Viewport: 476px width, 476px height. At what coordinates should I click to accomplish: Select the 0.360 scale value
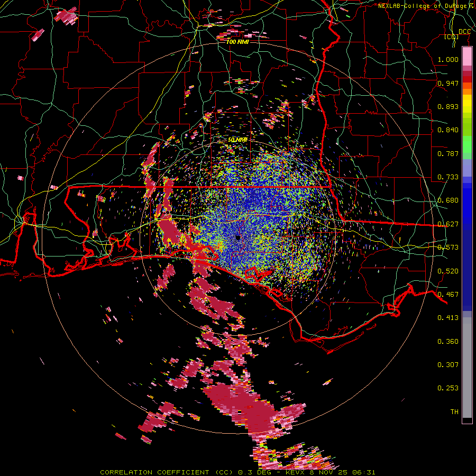click(448, 342)
